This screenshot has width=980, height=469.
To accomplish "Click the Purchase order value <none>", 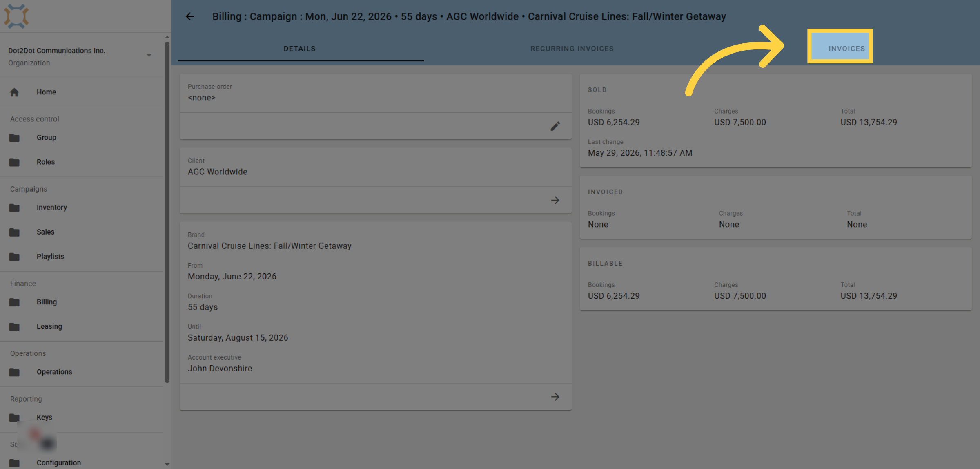I will point(201,98).
